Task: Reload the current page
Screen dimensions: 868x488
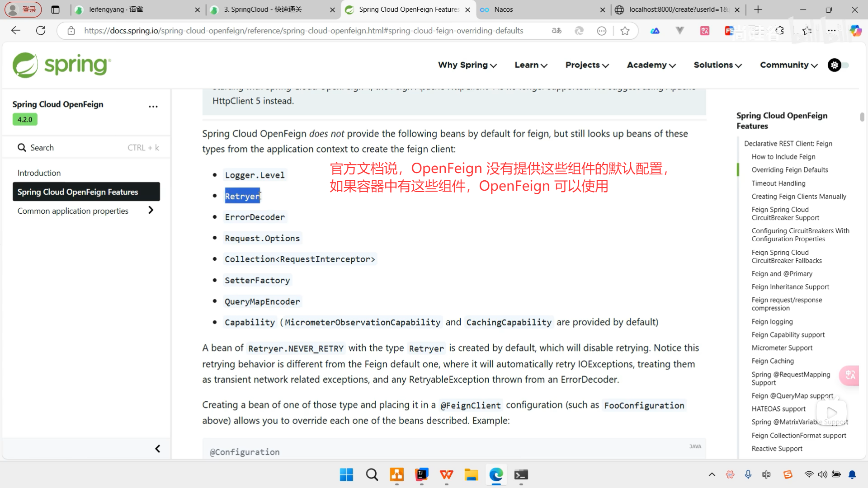Action: coord(41,30)
